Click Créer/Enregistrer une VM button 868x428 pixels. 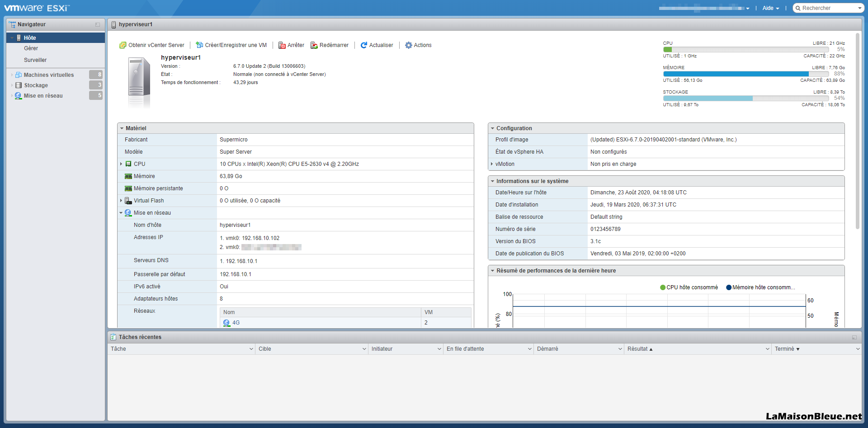pos(231,45)
